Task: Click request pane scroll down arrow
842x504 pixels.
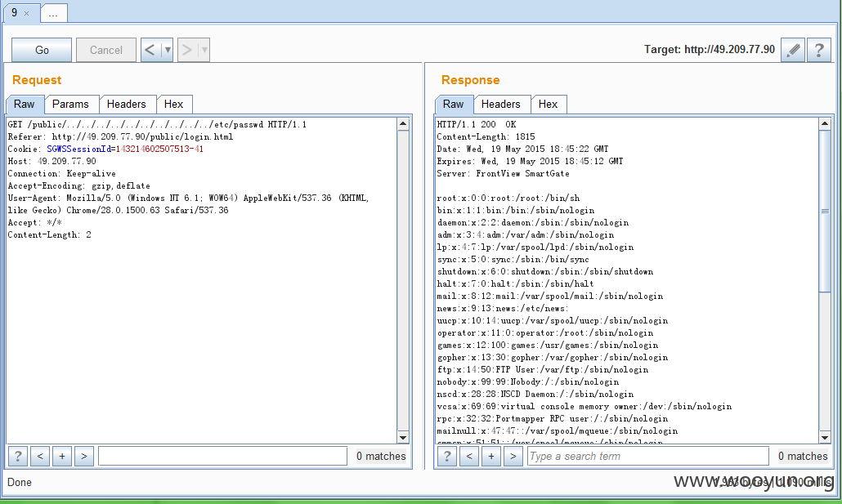Action: pos(403,438)
